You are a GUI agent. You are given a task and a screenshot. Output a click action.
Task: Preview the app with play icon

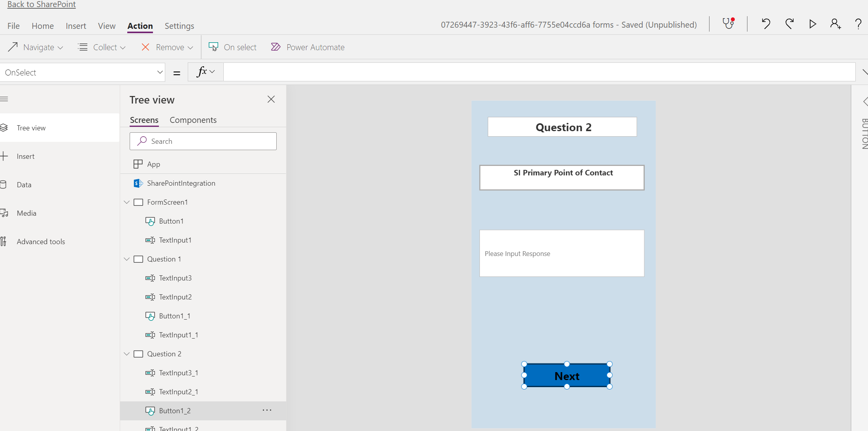tap(812, 24)
